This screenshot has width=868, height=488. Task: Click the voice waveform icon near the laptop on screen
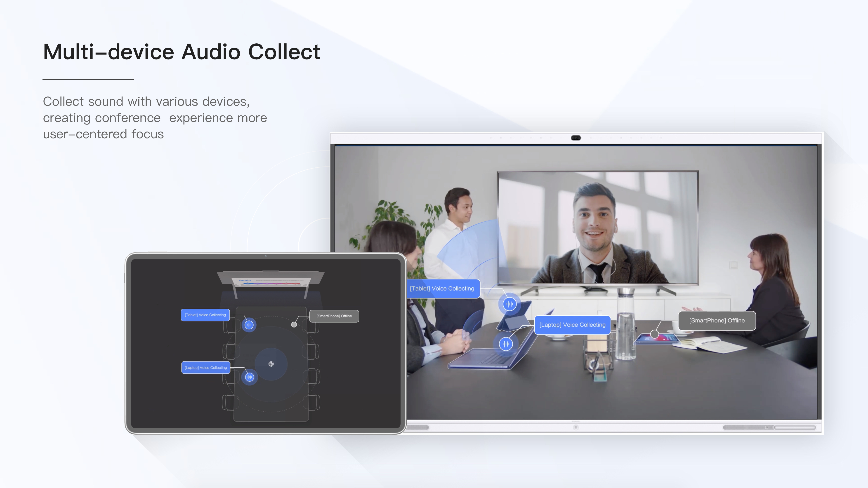coord(506,343)
